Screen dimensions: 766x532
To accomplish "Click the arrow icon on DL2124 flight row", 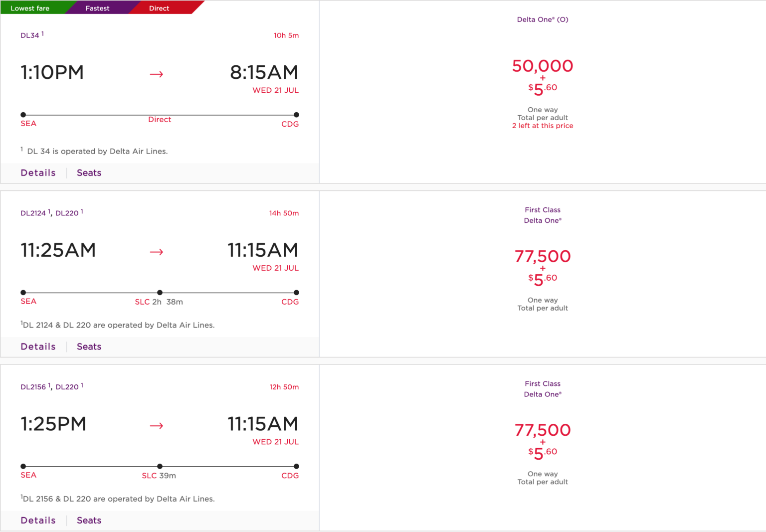I will (157, 252).
